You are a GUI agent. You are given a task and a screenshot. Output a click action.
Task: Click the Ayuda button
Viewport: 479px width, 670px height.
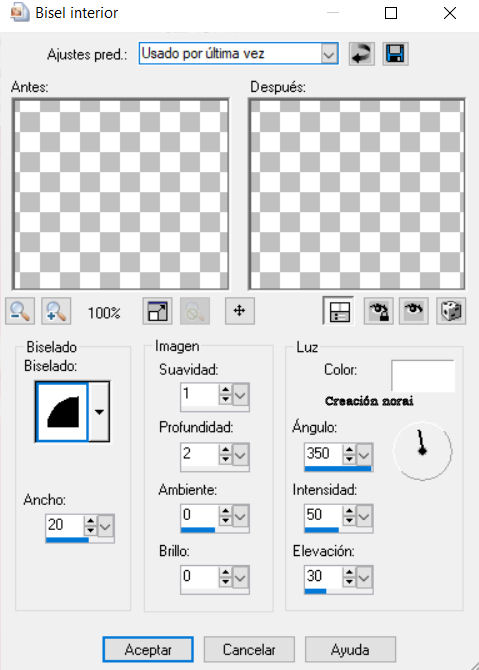point(350,649)
